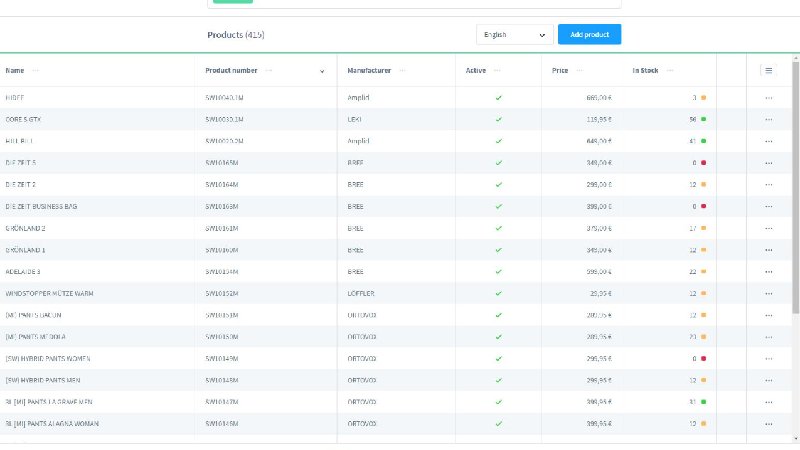Open Active column options dots
800x450 pixels.
[497, 70]
